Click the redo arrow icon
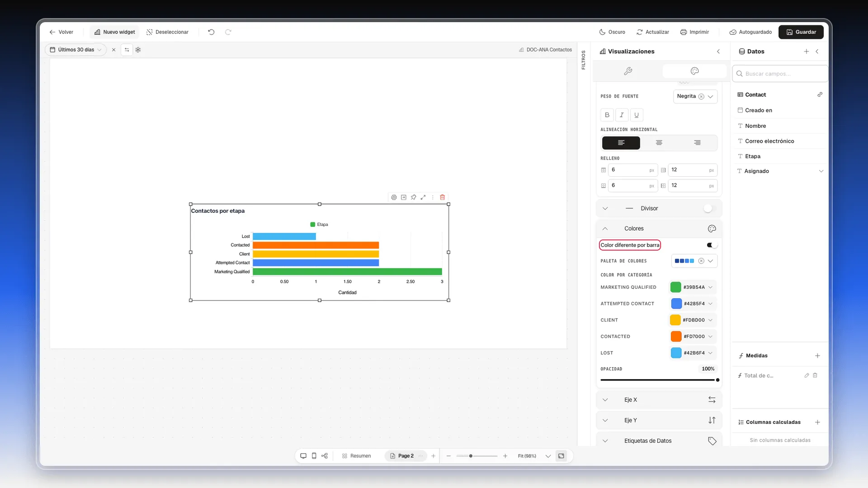The height and width of the screenshot is (488, 868). click(228, 32)
